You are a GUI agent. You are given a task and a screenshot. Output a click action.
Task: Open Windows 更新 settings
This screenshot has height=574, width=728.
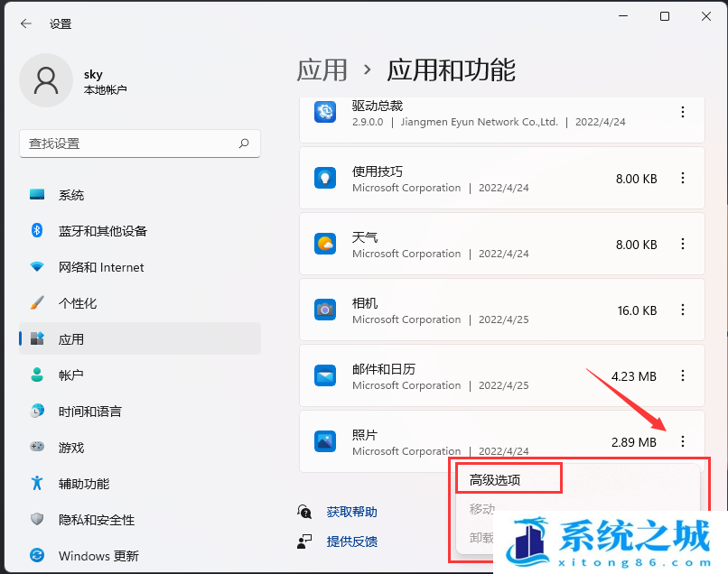(140, 555)
